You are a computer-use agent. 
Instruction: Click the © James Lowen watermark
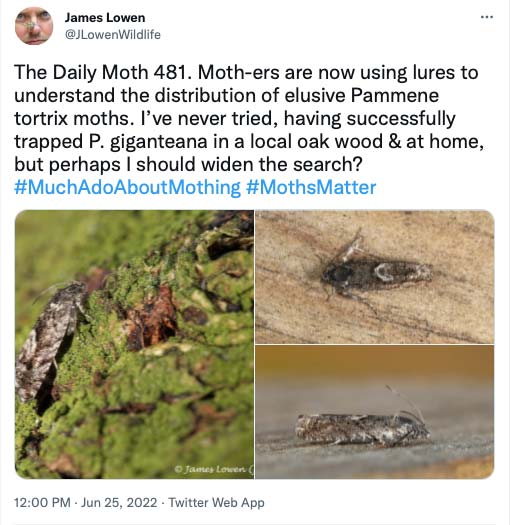tap(214, 469)
